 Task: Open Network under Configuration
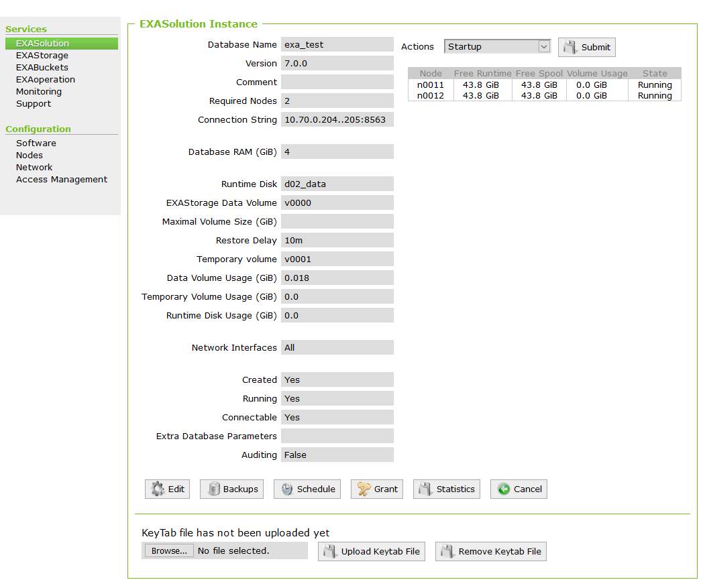(x=34, y=168)
